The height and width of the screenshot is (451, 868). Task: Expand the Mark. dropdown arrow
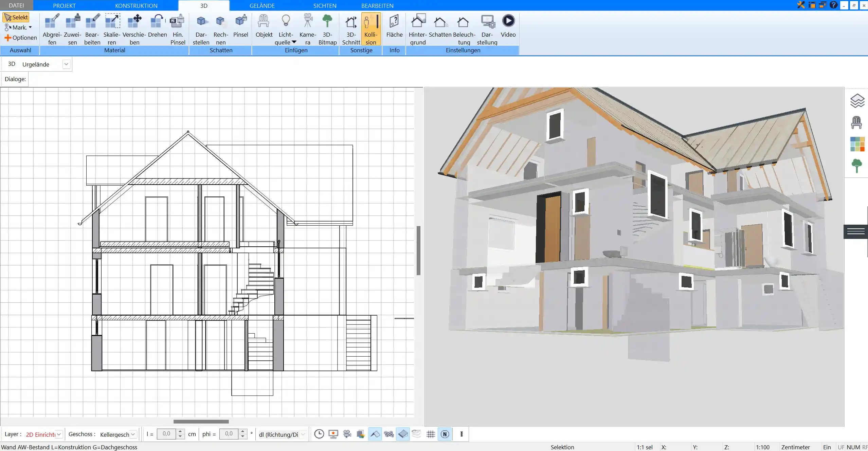click(30, 27)
